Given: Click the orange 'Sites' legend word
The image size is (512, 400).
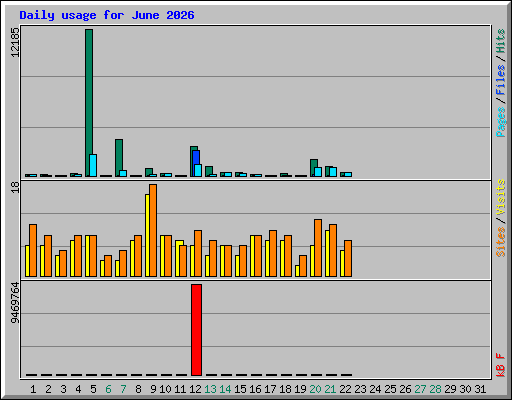Looking at the screenshot, I should 500,242.
